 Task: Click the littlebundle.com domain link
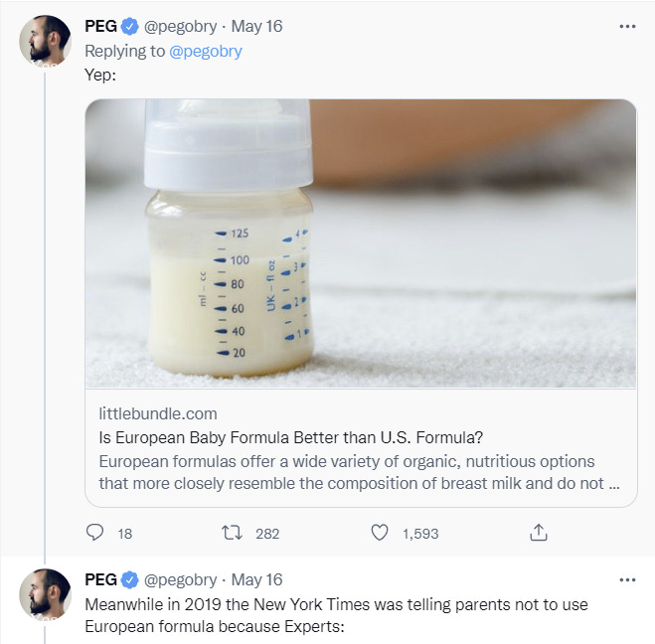tap(158, 413)
